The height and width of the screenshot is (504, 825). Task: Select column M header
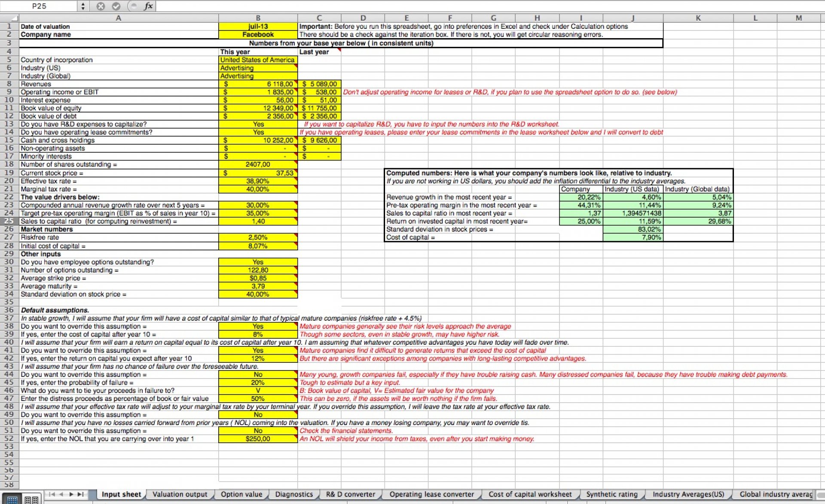pos(798,18)
